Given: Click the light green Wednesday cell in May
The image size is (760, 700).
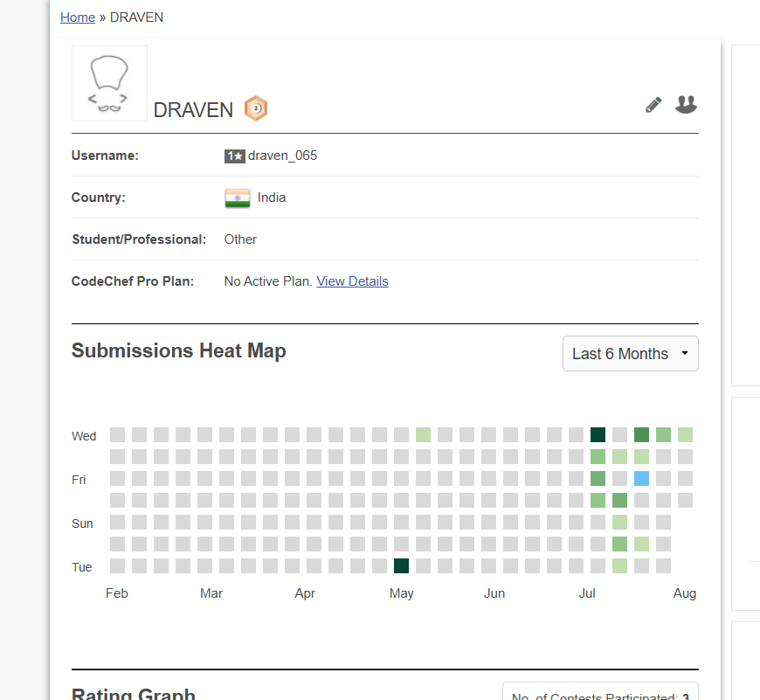Looking at the screenshot, I should pyautogui.click(x=423, y=435).
